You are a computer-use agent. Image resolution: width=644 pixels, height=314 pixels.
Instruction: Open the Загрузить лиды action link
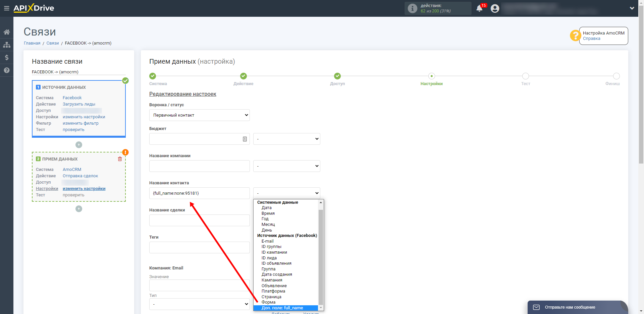[79, 104]
